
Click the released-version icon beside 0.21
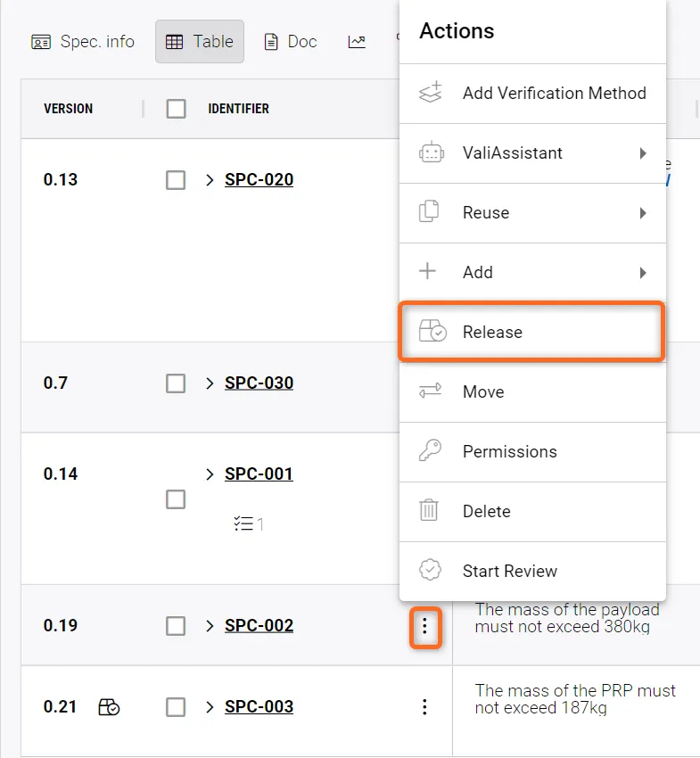coord(109,707)
